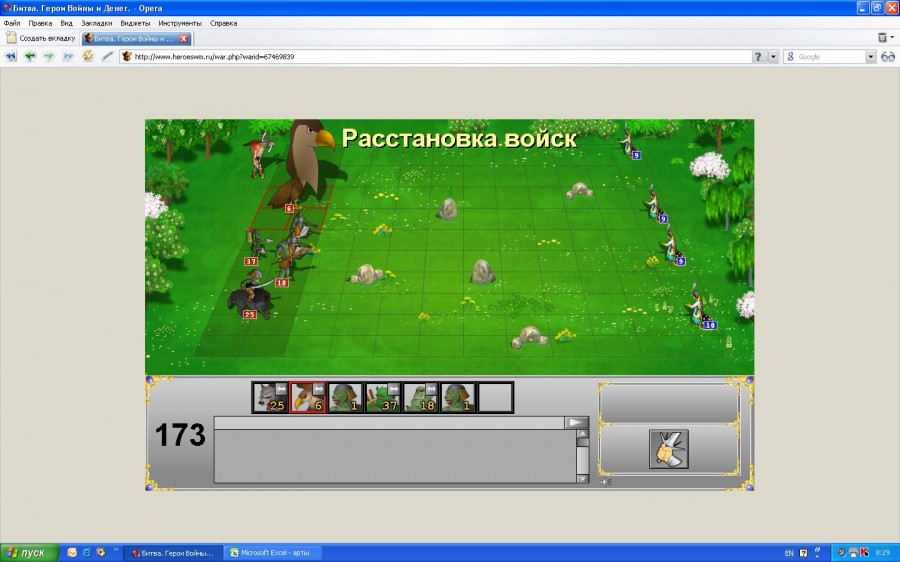
Task: Click the empty unit slot in army bar
Action: point(496,397)
